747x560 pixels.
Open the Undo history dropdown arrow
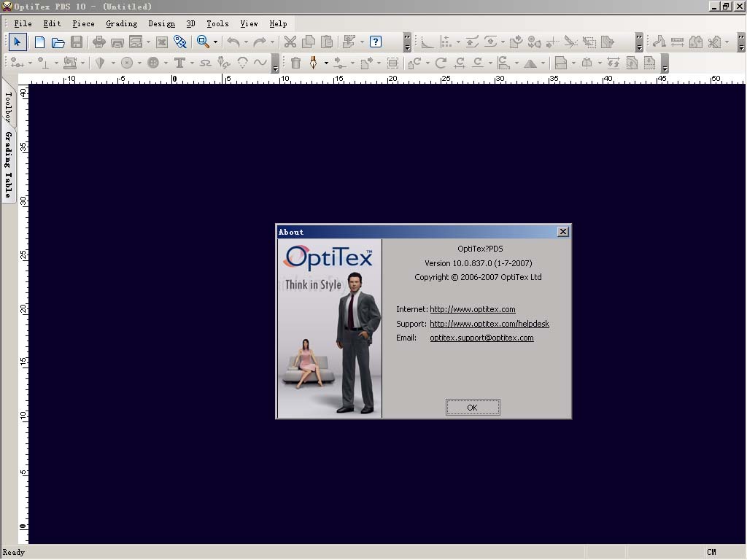tap(246, 42)
